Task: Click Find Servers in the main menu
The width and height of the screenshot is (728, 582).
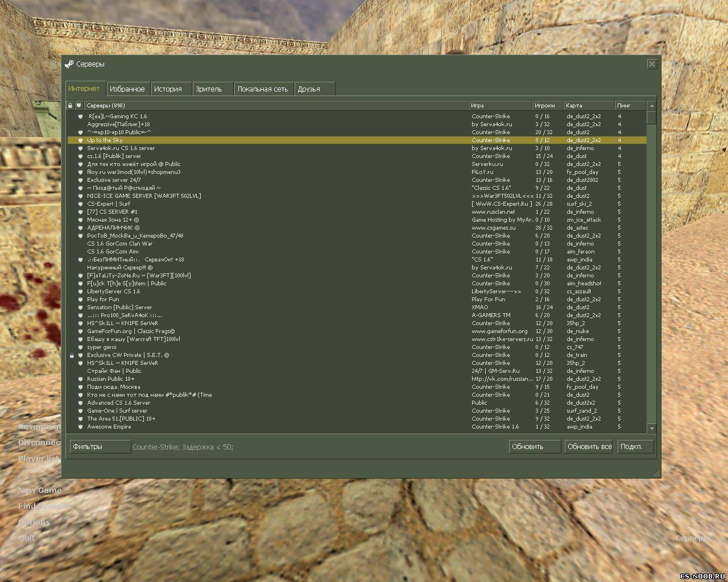Action: coord(44,506)
